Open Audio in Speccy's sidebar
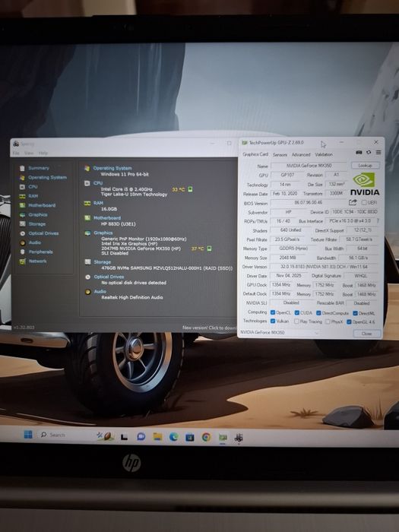399x532 pixels. click(35, 242)
